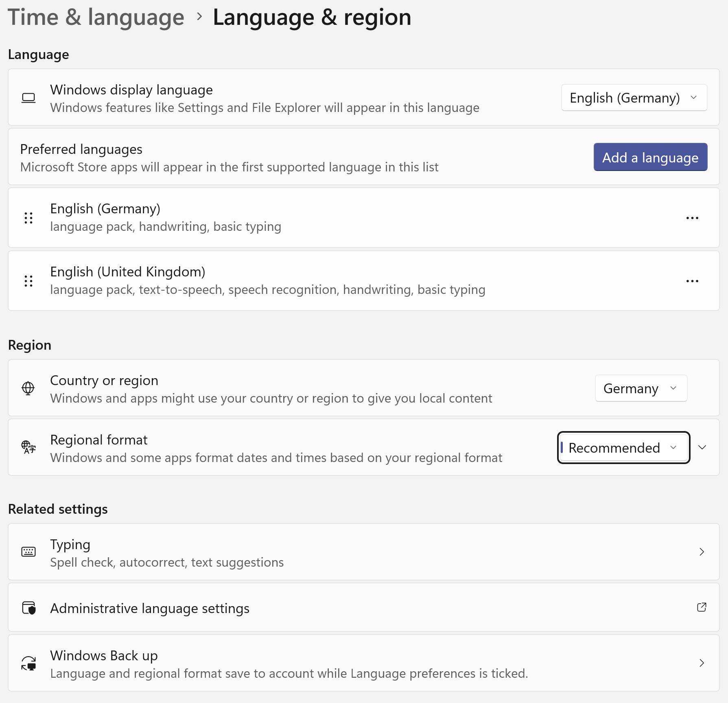Click the Windows Back up sync icon

click(28, 663)
